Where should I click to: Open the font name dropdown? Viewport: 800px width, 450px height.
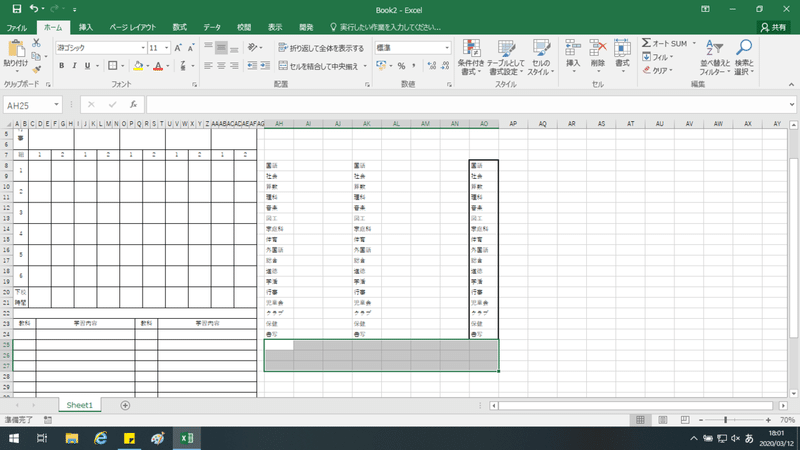(143, 48)
